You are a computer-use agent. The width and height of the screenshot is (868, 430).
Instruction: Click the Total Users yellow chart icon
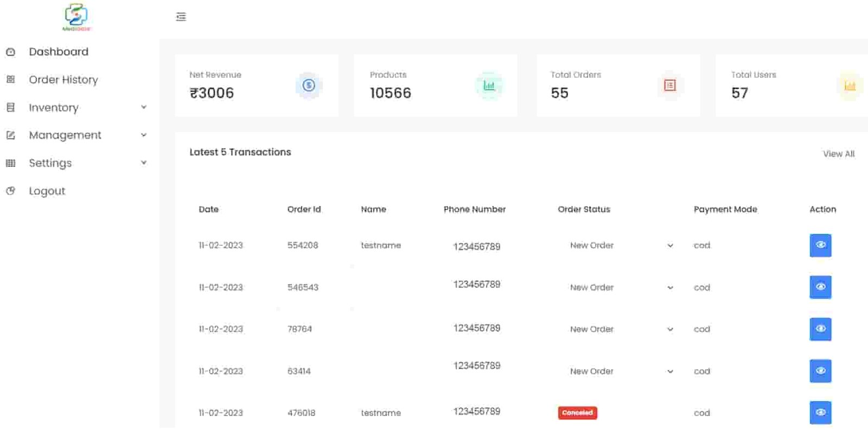[850, 86]
